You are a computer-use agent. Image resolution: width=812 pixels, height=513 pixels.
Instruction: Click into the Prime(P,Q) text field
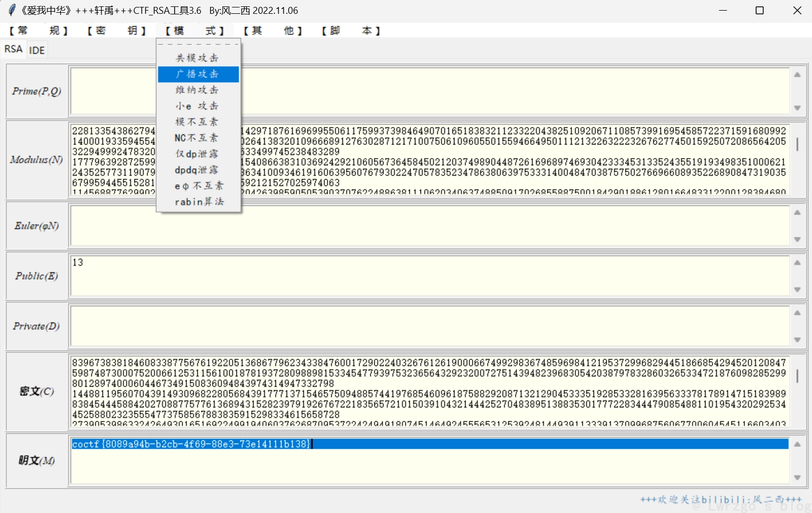click(x=429, y=91)
